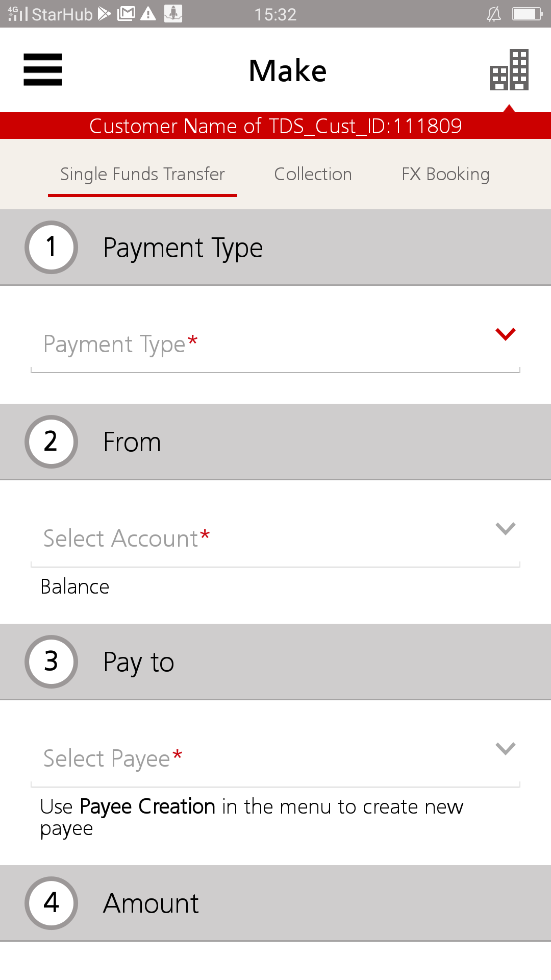Screen dimensions: 551x980
Task: Tap the muted notification bell icon
Action: click(493, 14)
